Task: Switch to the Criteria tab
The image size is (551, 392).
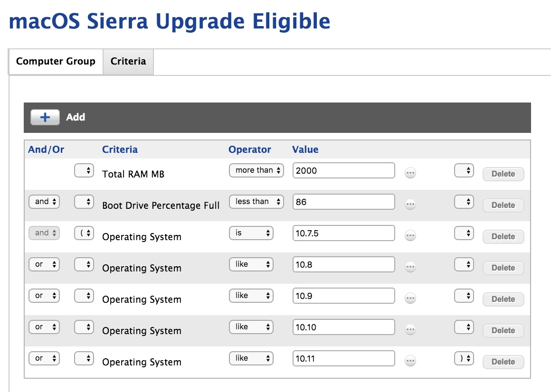Action: (128, 61)
